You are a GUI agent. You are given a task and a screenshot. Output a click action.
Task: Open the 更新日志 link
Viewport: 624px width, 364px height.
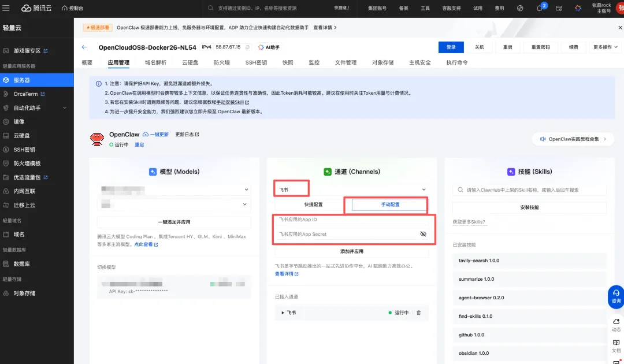(x=187, y=135)
